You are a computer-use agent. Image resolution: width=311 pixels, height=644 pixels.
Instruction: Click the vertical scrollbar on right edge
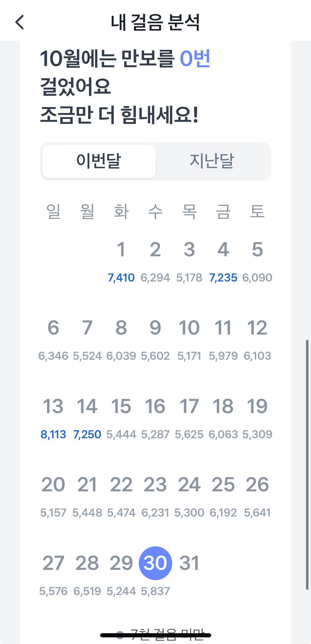tap(307, 465)
